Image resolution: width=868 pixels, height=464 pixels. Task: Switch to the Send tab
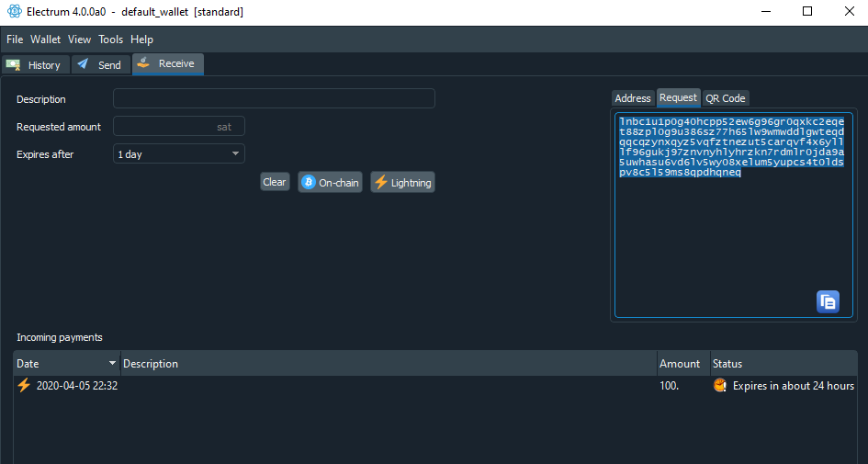coord(101,65)
